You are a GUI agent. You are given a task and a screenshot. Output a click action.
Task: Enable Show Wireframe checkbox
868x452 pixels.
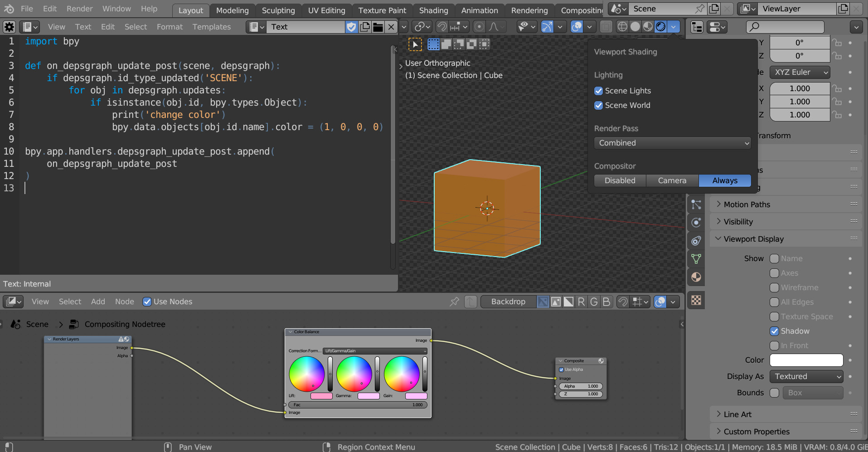(x=774, y=287)
